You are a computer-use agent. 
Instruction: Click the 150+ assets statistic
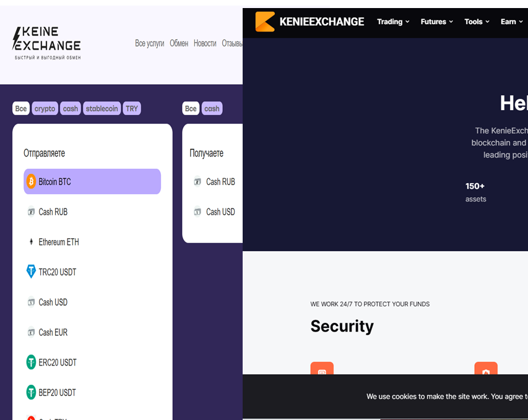click(x=475, y=192)
